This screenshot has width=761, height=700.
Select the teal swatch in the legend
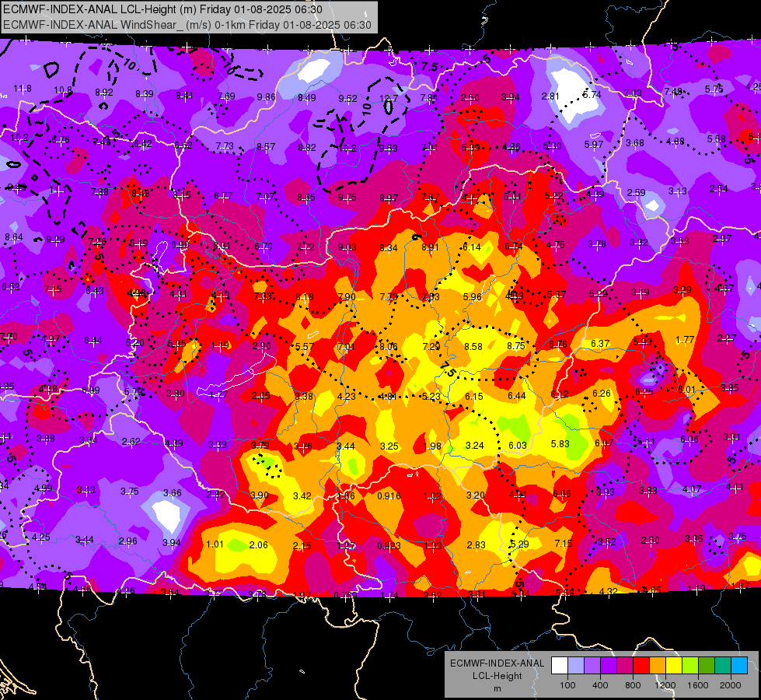tap(723, 665)
